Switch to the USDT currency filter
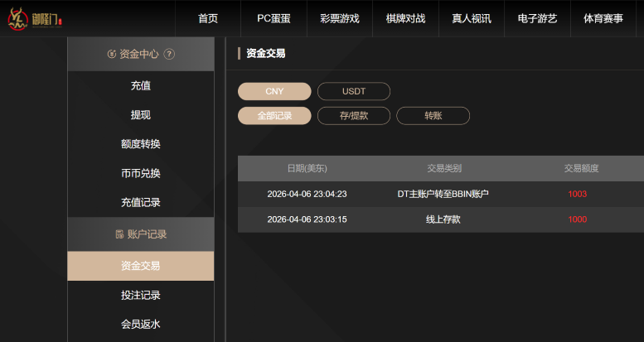Viewport: 644px width, 342px height. [x=354, y=91]
